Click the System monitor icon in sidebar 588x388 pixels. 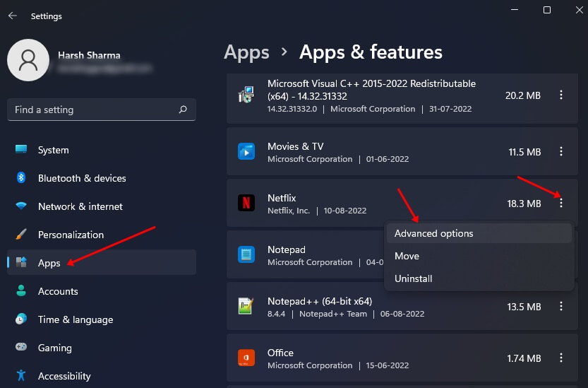click(x=21, y=150)
